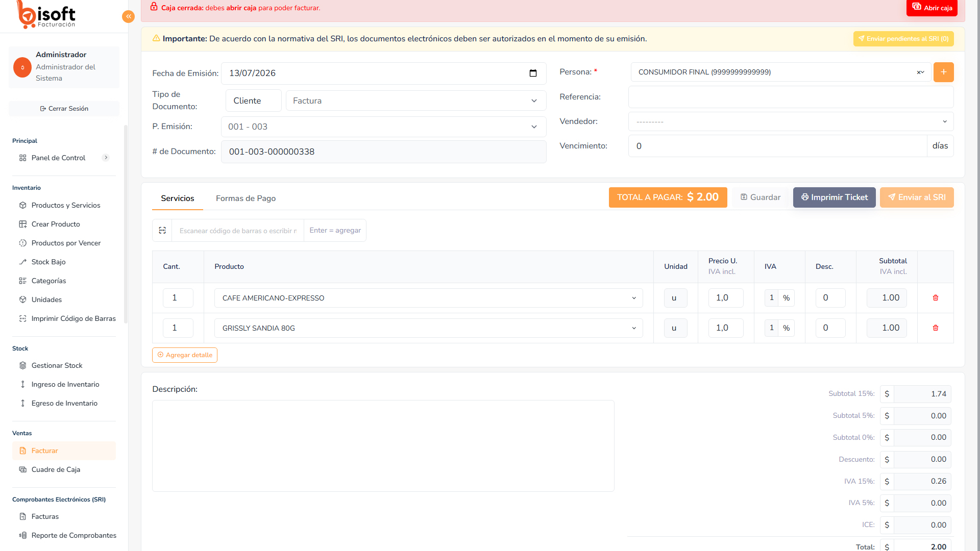
Task: Click Agregar detalle button
Action: [185, 355]
